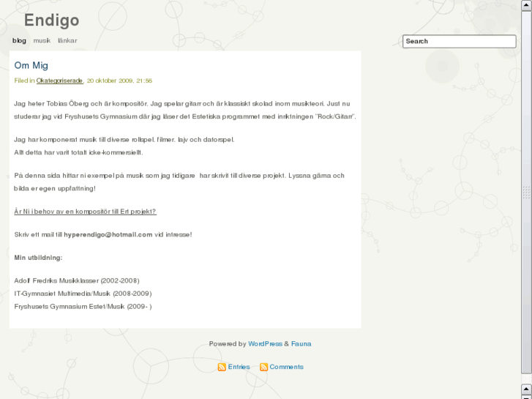This screenshot has height=399, width=532.
Task: Open the Om Mig post title
Action: (31, 65)
